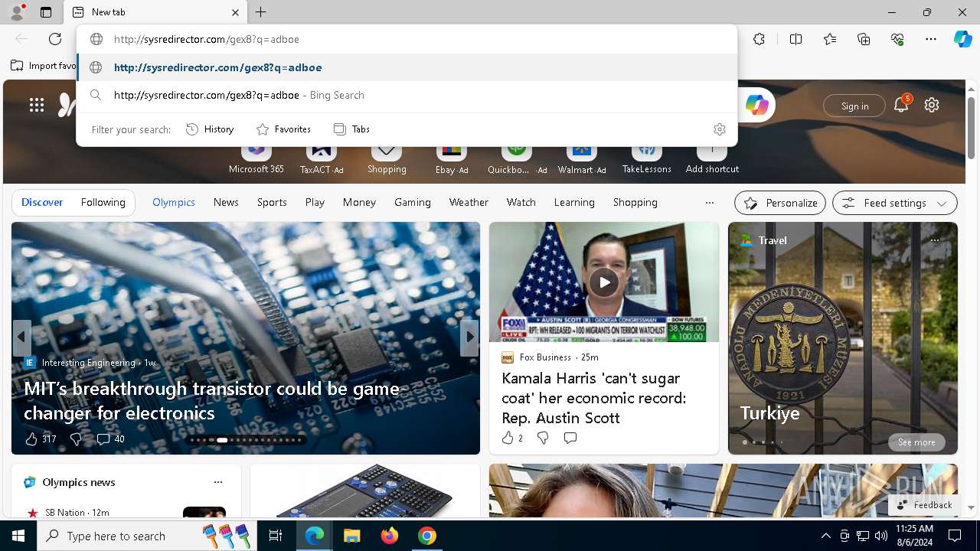Open the app launcher grid icon
The image size is (980, 551).
37,106
